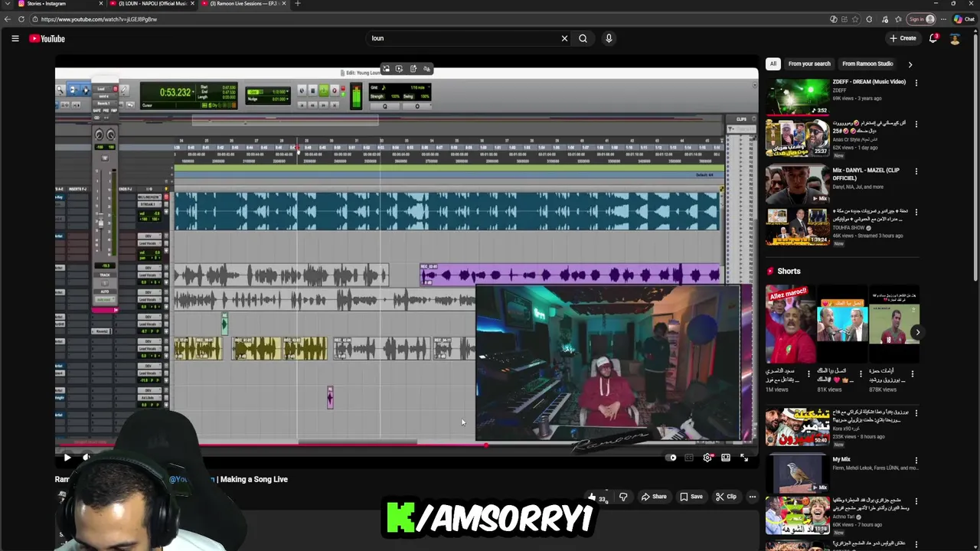Open player settings gear

[707, 458]
